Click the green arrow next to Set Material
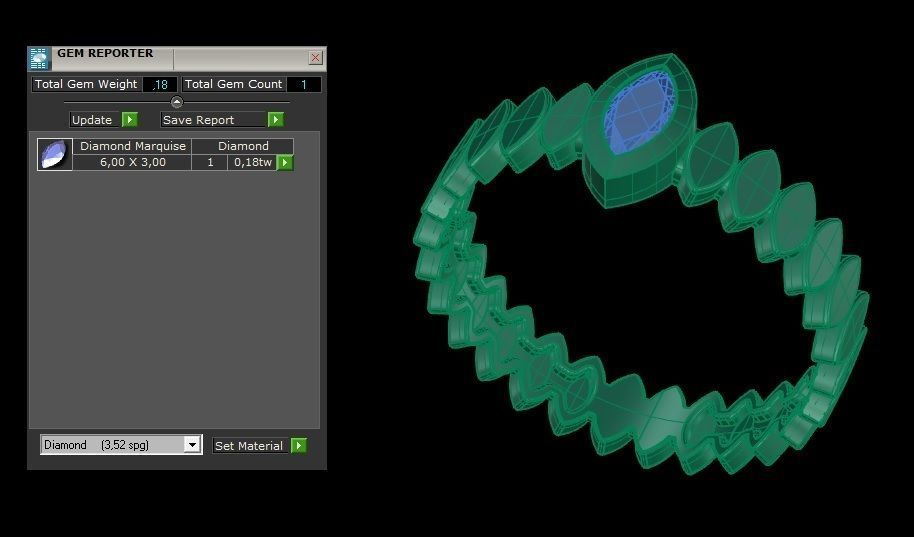Image resolution: width=914 pixels, height=537 pixels. pos(298,445)
